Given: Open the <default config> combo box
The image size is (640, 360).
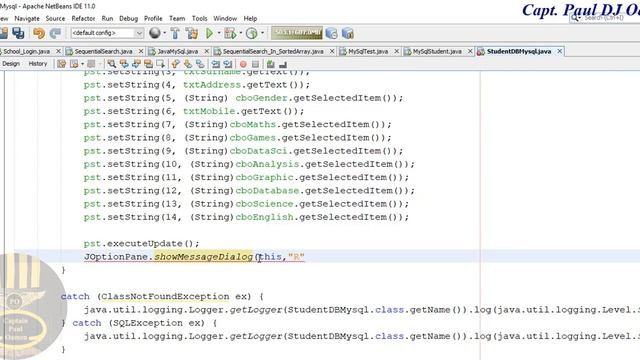Looking at the screenshot, I should [107, 33].
